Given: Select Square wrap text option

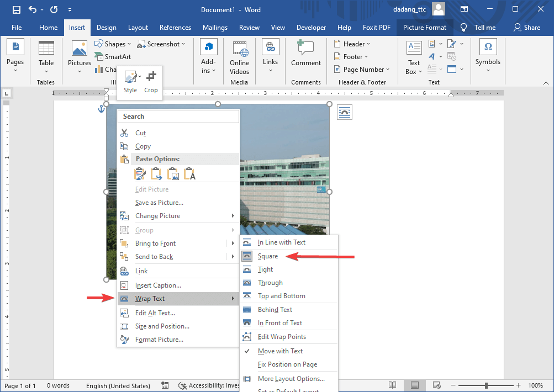Looking at the screenshot, I should click(x=268, y=256).
